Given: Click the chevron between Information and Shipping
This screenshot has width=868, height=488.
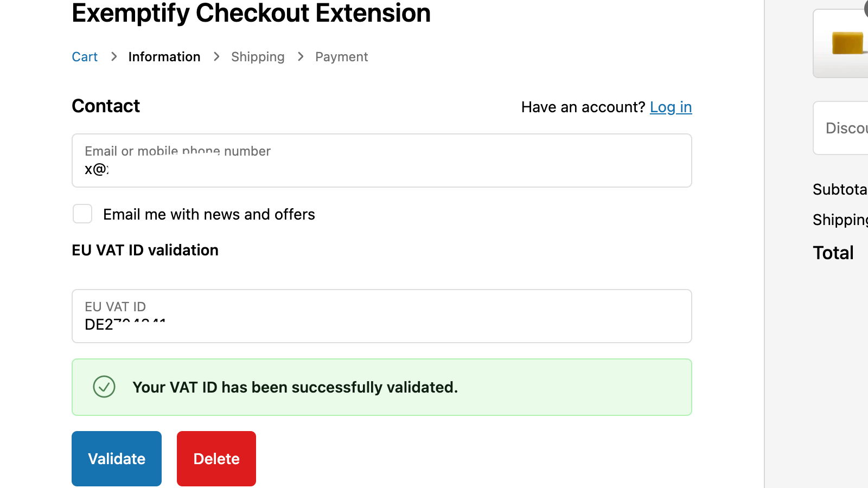Looking at the screenshot, I should pos(216,56).
